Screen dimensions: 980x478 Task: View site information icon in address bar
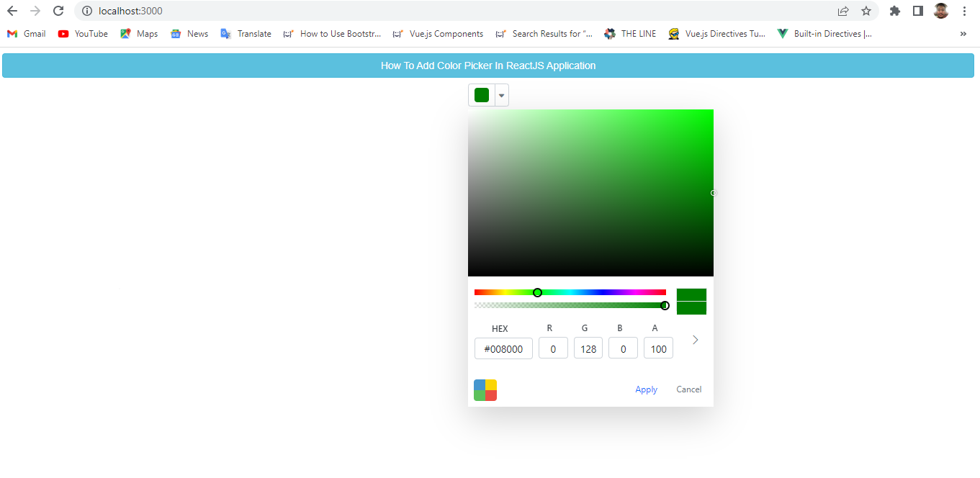tap(86, 11)
